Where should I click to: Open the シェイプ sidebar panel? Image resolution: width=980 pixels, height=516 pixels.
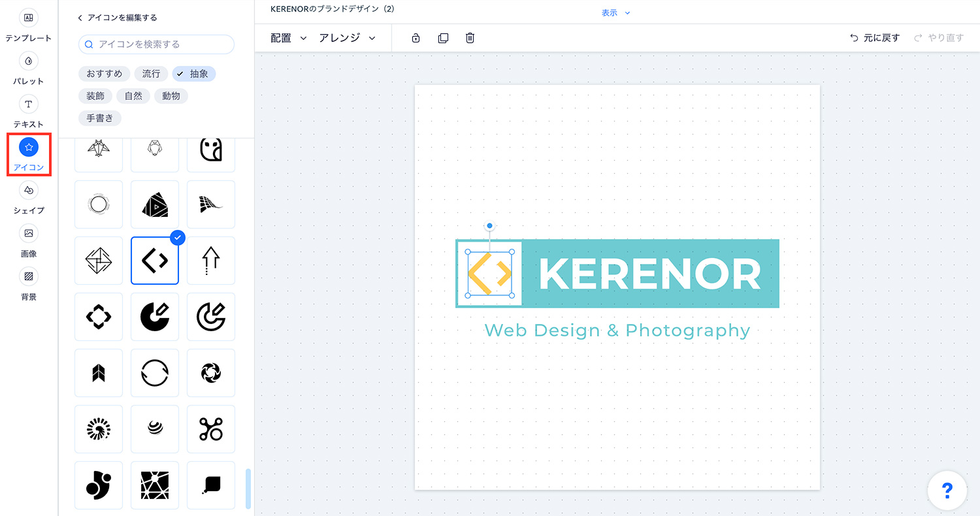click(x=29, y=199)
